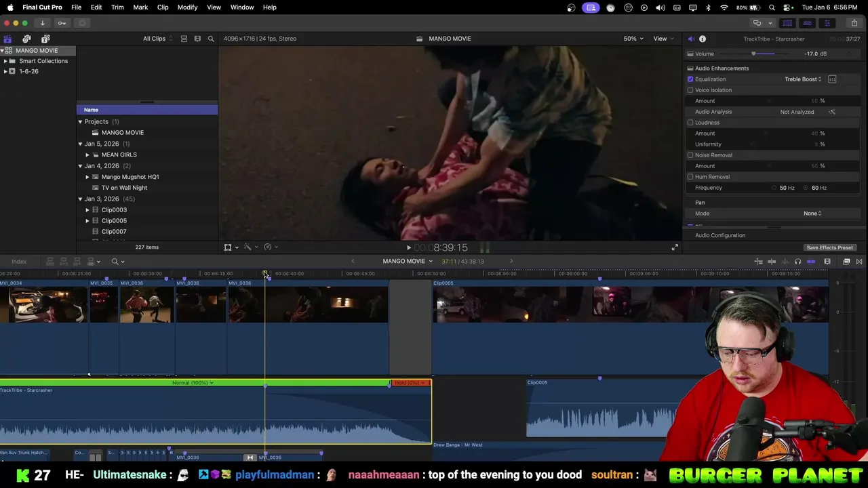Show the equalizer editor icon
Image resolution: width=868 pixels, height=488 pixels.
click(832, 79)
